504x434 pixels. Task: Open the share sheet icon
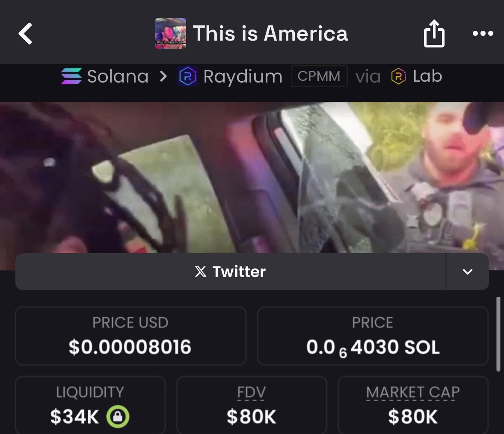[434, 33]
